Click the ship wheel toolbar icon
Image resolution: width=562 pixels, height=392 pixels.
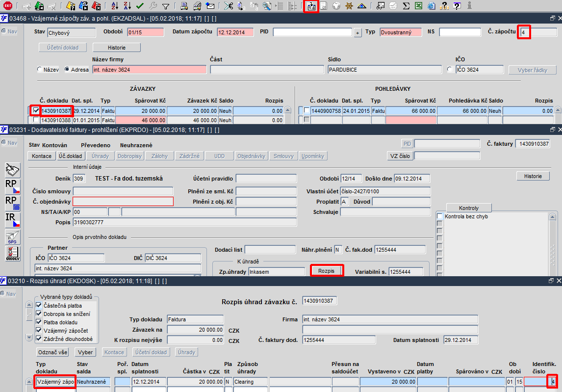click(x=349, y=6)
